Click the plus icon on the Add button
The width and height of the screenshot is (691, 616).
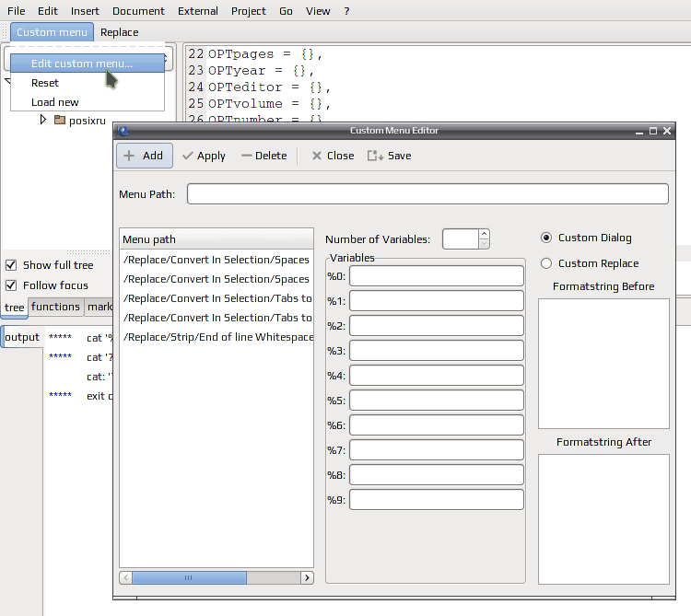(x=129, y=156)
